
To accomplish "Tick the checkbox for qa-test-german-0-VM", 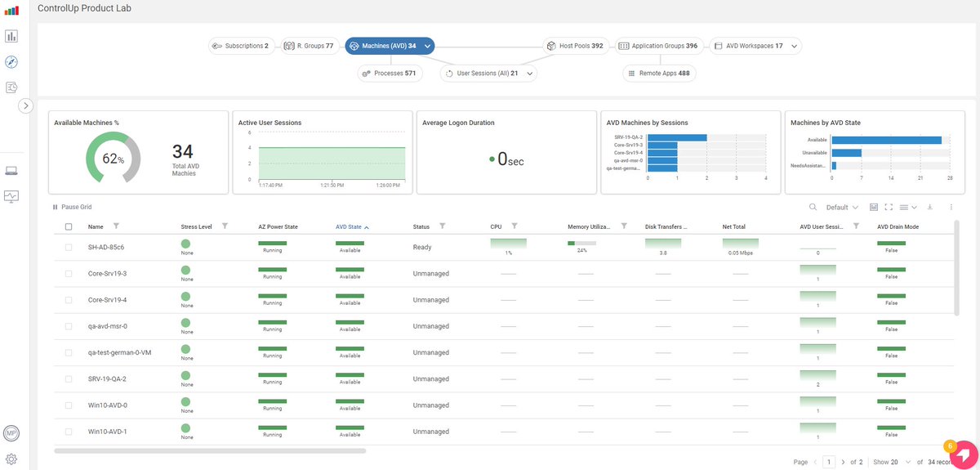I will coord(69,352).
